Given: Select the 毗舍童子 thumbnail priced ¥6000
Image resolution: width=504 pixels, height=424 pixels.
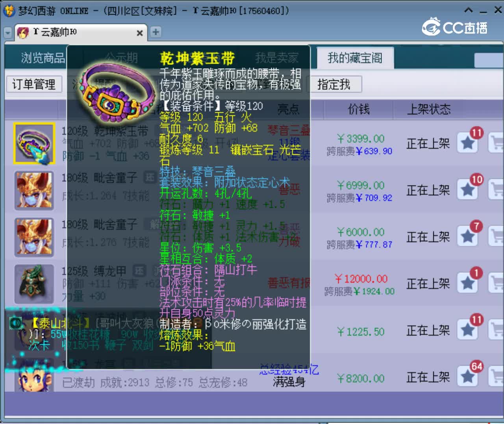Looking at the screenshot, I should coord(34,237).
